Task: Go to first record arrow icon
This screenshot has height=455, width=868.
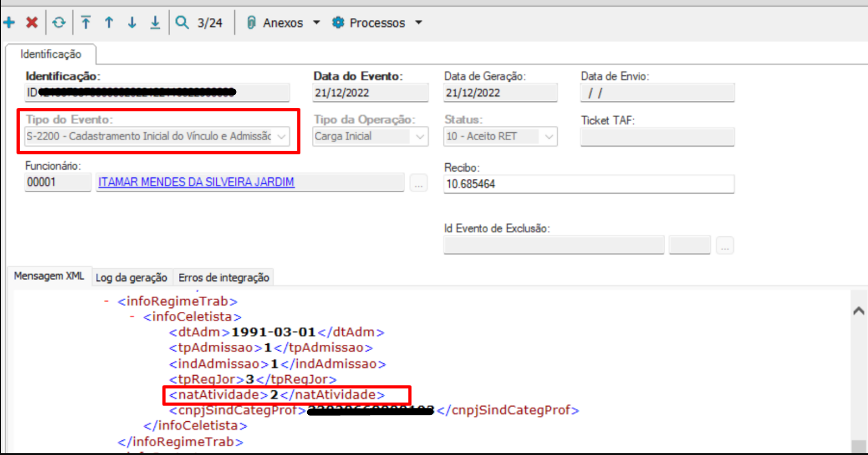Action: coord(86,23)
